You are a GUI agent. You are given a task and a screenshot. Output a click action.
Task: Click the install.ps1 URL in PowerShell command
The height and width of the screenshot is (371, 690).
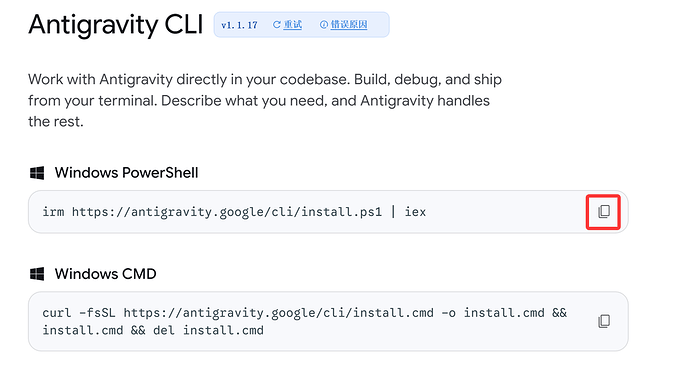tap(227, 212)
